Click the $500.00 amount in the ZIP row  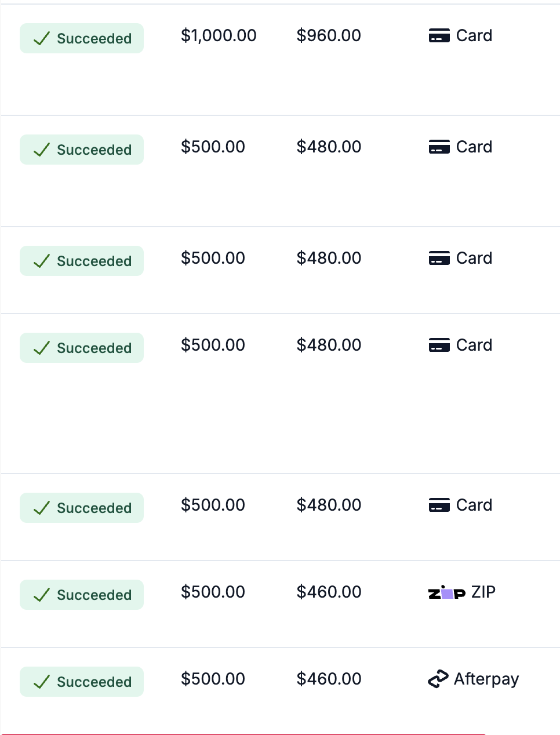[x=213, y=592]
